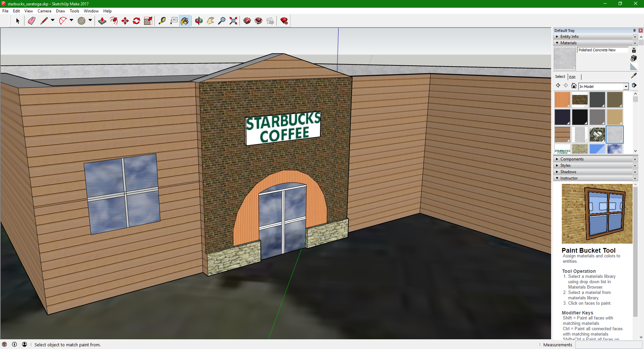Pick the Eraser tool
Screen dimensions: 644x349
[32, 21]
